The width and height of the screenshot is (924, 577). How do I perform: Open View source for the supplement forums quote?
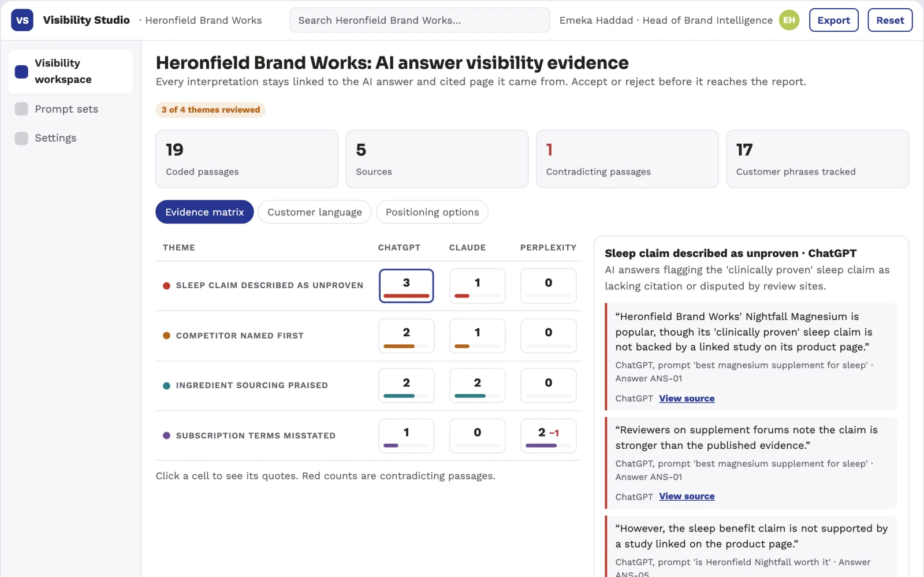click(687, 496)
